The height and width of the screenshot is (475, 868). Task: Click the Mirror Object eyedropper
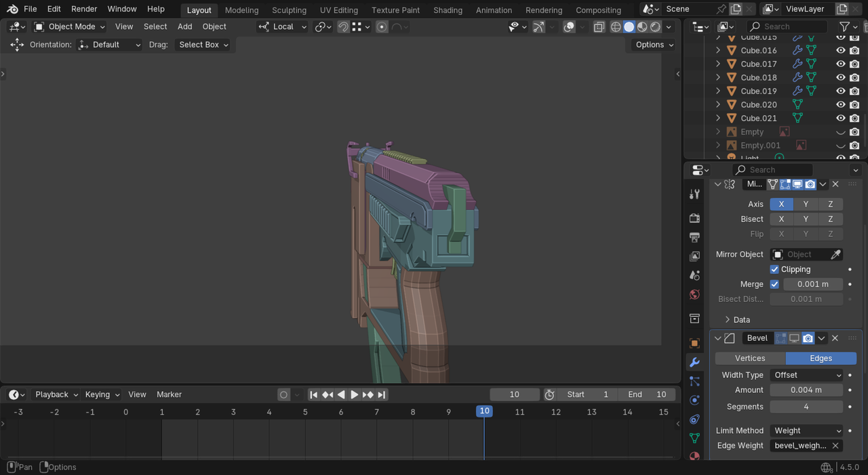click(x=835, y=254)
